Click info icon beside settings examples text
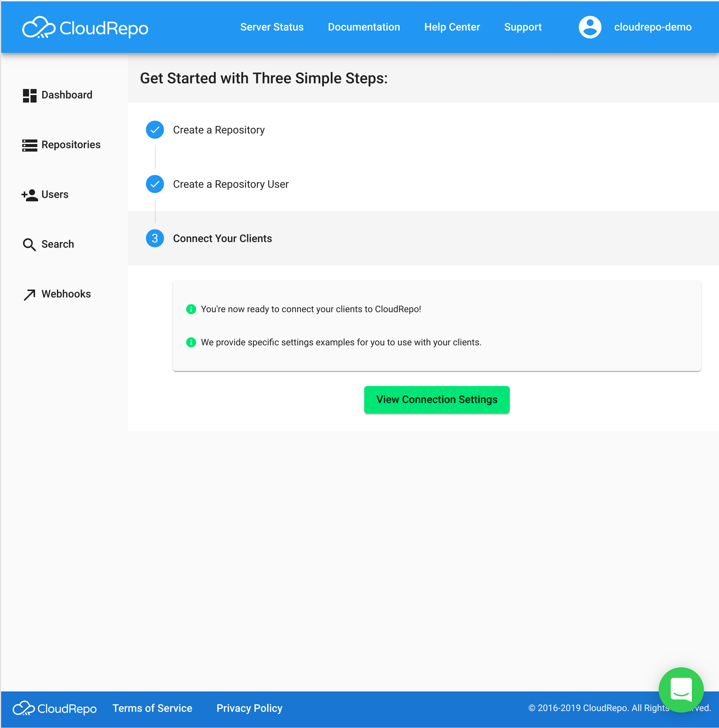This screenshot has width=719, height=728. pyautogui.click(x=191, y=342)
